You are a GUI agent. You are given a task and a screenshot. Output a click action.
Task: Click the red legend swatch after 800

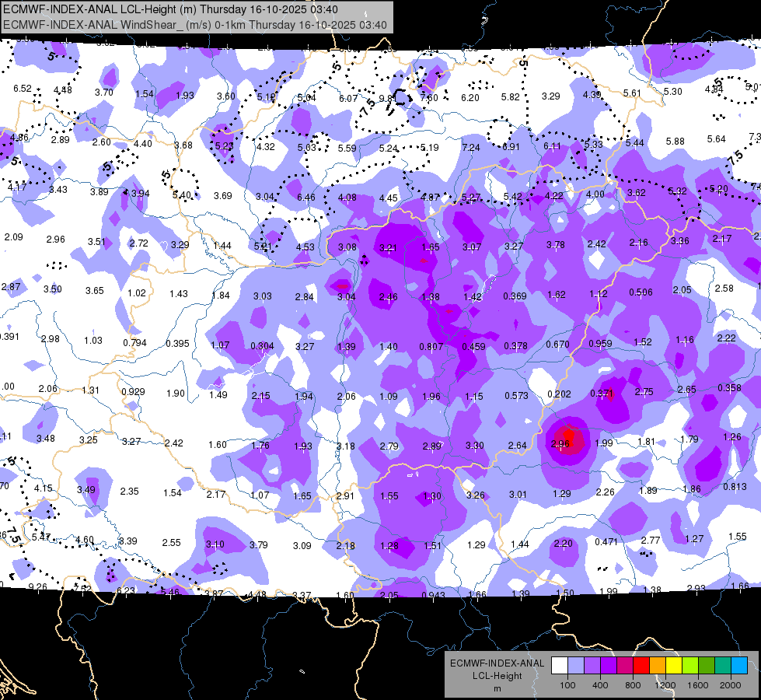pyautogui.click(x=641, y=666)
